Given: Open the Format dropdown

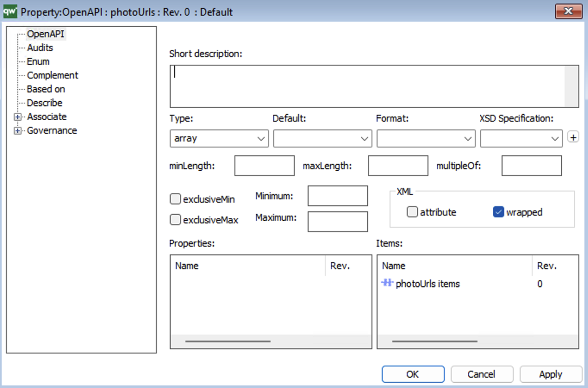Looking at the screenshot, I should click(426, 138).
